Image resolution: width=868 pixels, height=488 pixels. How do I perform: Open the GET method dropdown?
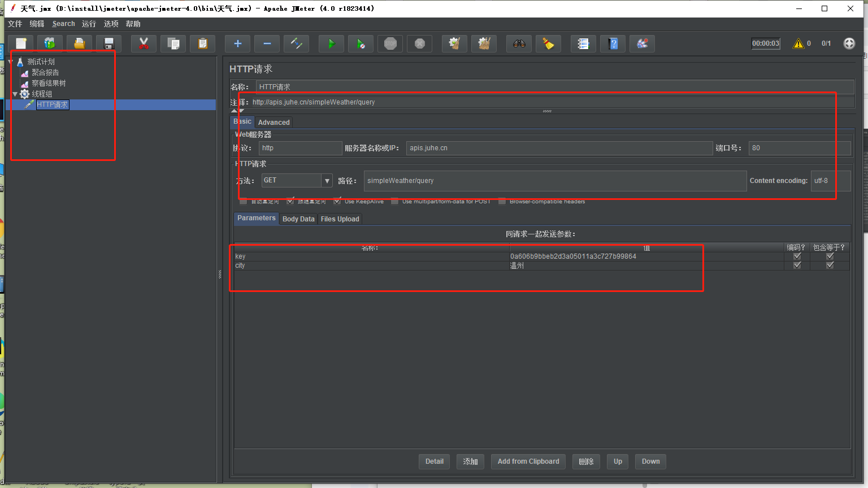click(327, 181)
